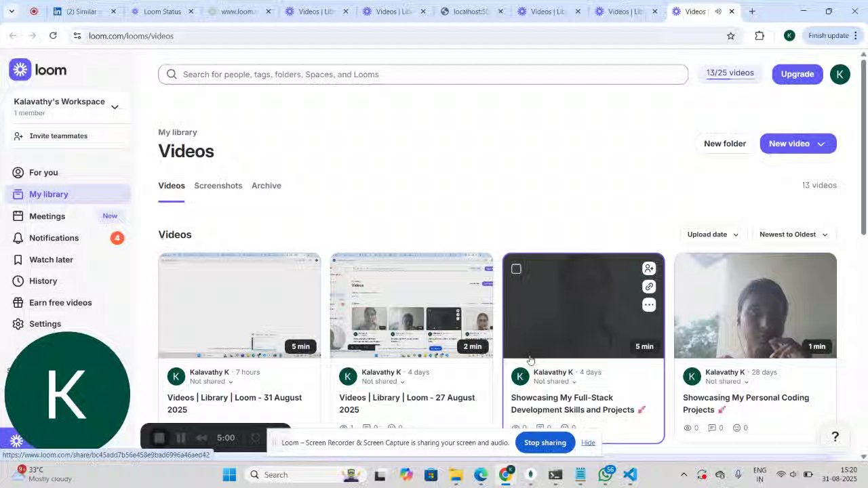This screenshot has width=868, height=488.
Task: Expand Not shared dropdown on Full-Stack video
Action: [555, 382]
